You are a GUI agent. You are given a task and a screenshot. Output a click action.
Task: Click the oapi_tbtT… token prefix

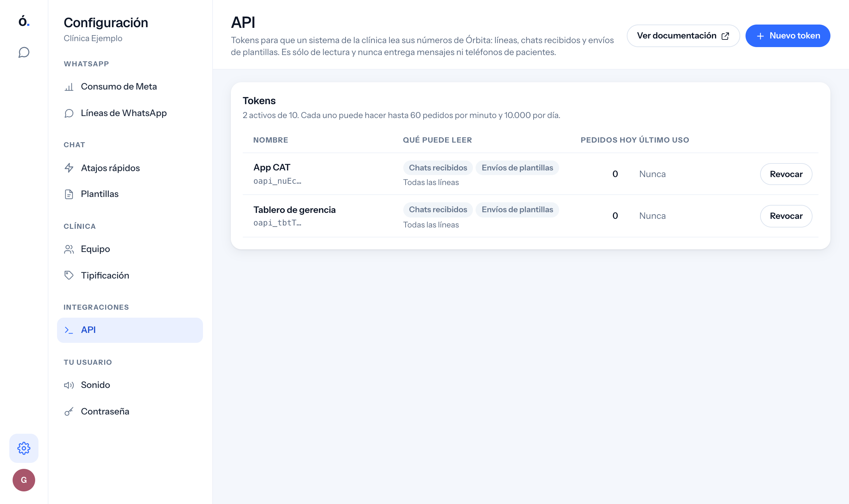pyautogui.click(x=277, y=223)
